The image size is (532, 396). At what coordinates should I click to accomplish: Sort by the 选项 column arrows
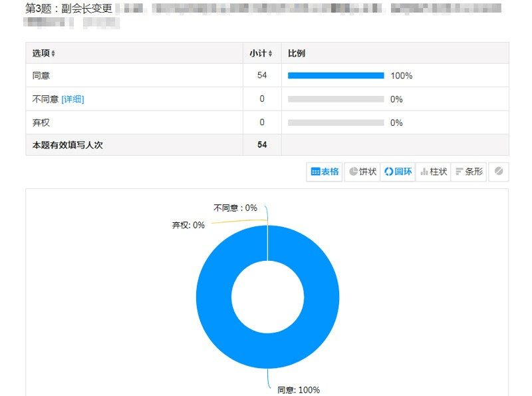(53, 53)
